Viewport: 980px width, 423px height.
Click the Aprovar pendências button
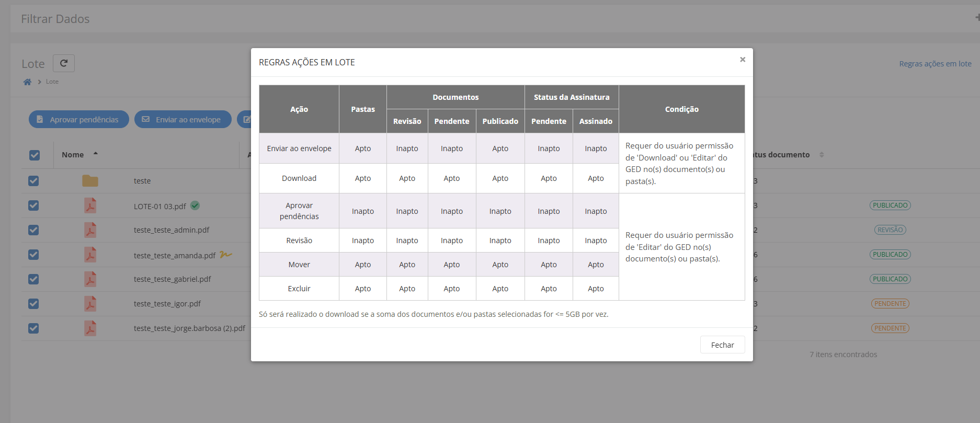[x=79, y=119]
